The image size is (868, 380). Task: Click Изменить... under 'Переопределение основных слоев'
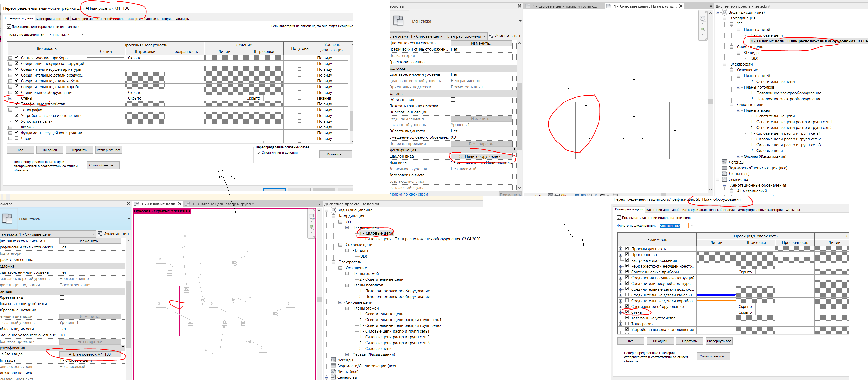[336, 154]
